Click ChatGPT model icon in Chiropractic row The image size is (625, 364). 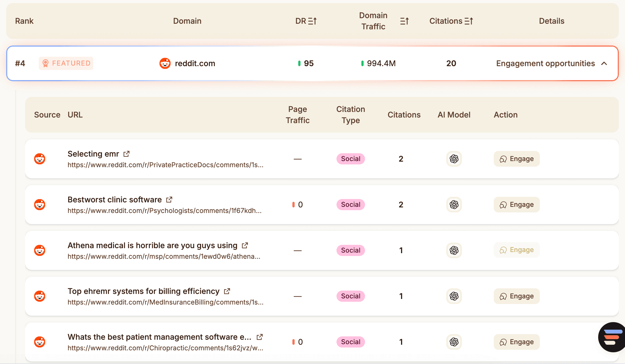click(454, 342)
